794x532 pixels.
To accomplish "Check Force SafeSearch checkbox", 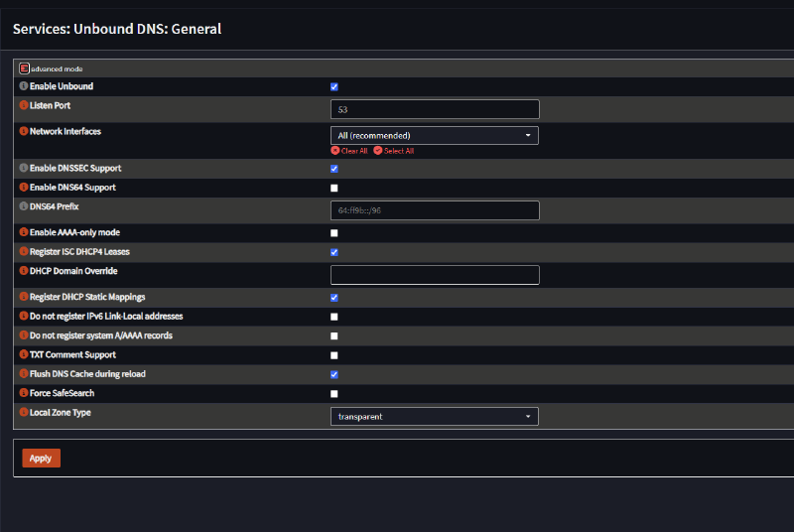I will tap(334, 394).
